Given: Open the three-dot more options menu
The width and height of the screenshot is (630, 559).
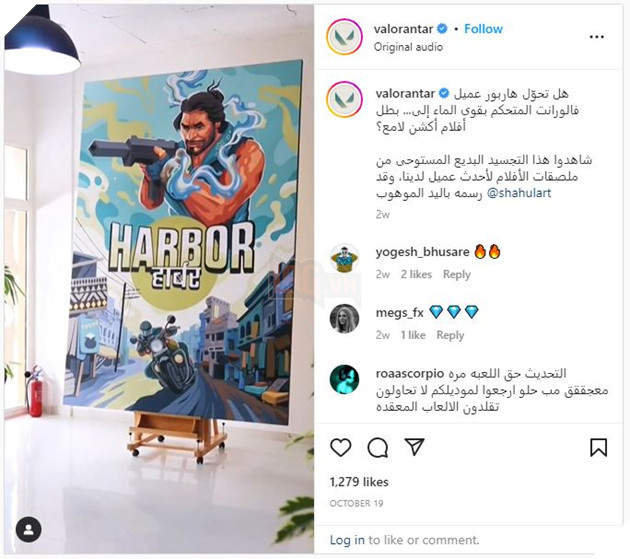Looking at the screenshot, I should (597, 37).
